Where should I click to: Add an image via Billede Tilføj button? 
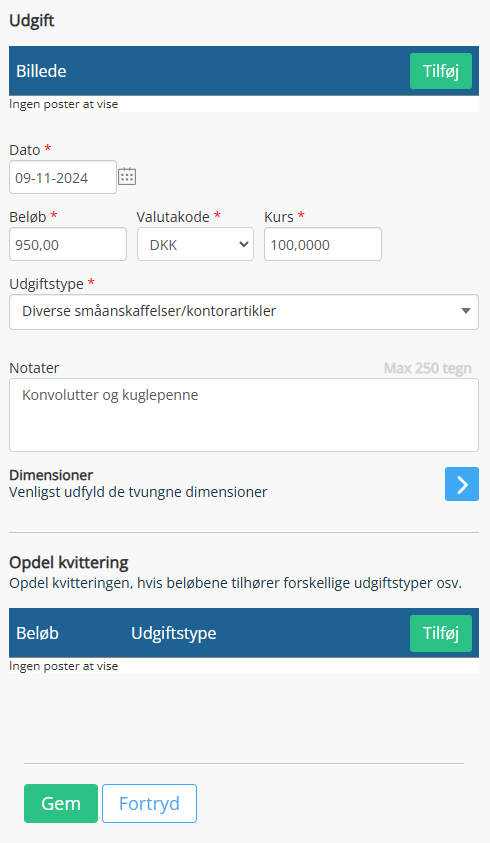point(441,71)
